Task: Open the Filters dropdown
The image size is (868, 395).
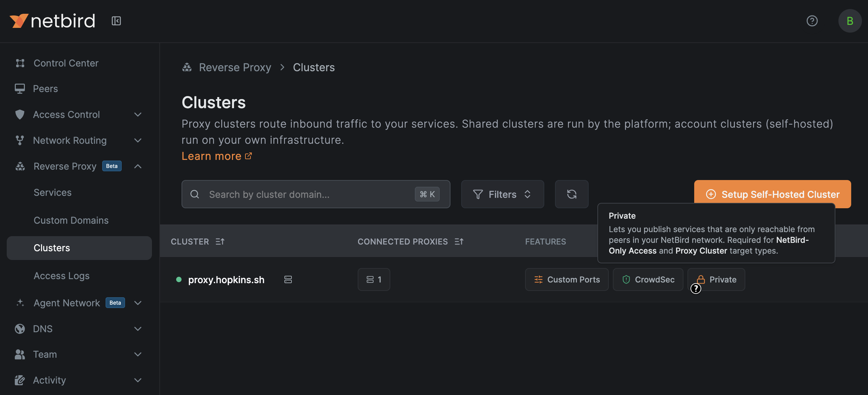Action: coord(502,194)
